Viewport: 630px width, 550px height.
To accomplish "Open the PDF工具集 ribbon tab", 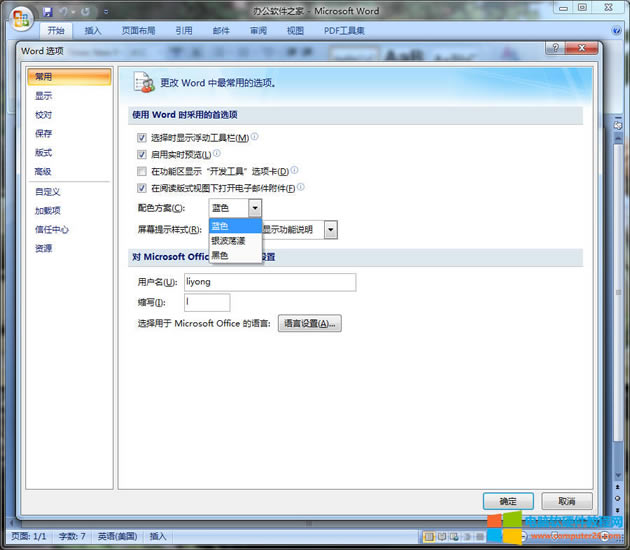I will [x=344, y=31].
